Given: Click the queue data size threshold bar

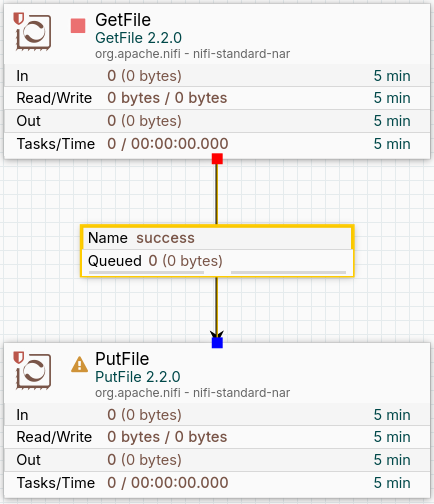Looking at the screenshot, I should [288, 272].
